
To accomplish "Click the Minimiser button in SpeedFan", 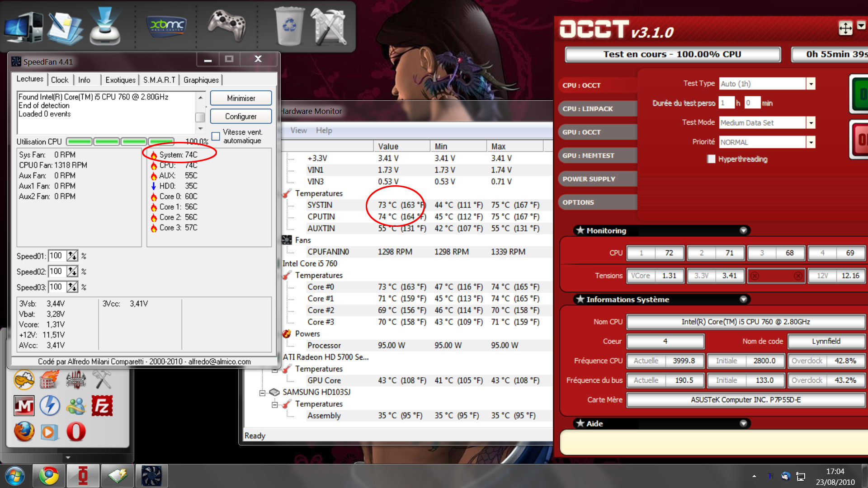I will click(241, 98).
